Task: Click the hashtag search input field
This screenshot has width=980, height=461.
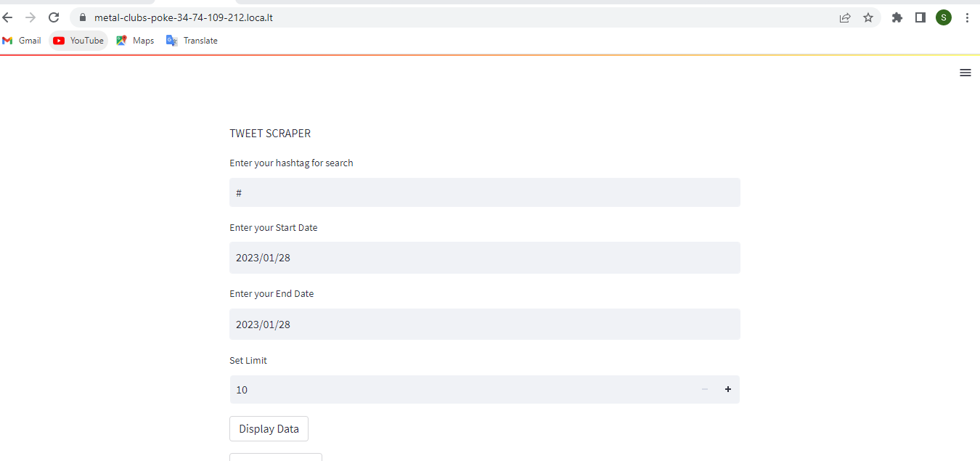Action: pyautogui.click(x=484, y=192)
